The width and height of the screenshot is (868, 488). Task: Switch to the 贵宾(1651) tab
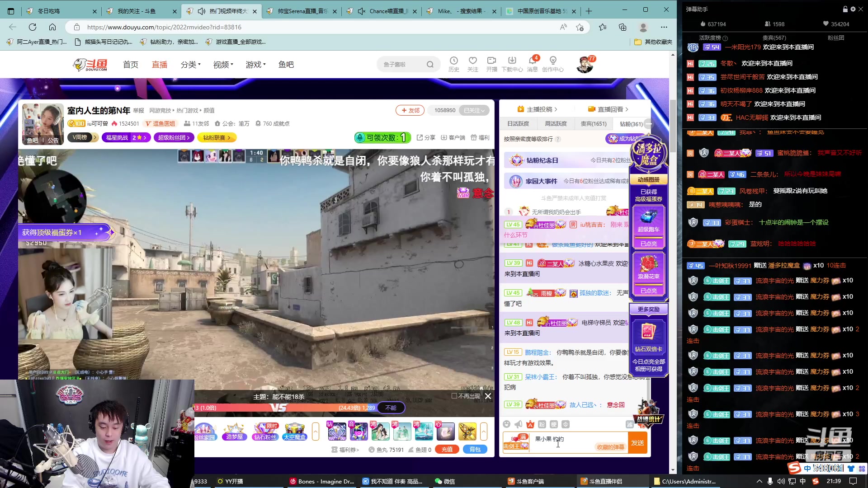594,124
